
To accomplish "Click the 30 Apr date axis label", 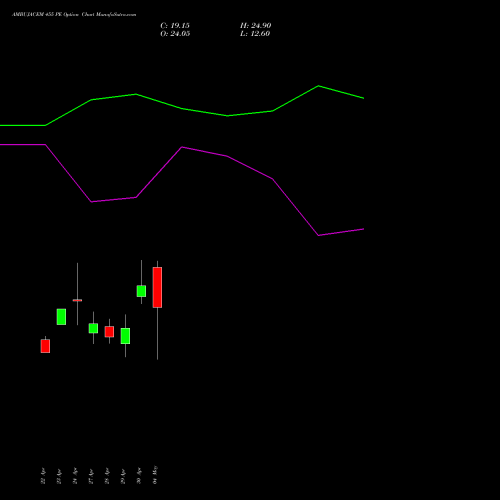I will coord(139,476).
